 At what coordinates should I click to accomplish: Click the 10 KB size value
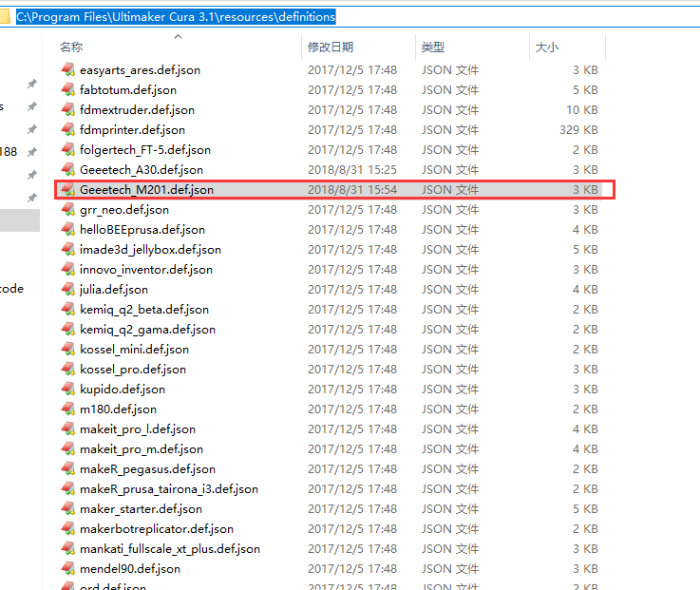pyautogui.click(x=582, y=110)
